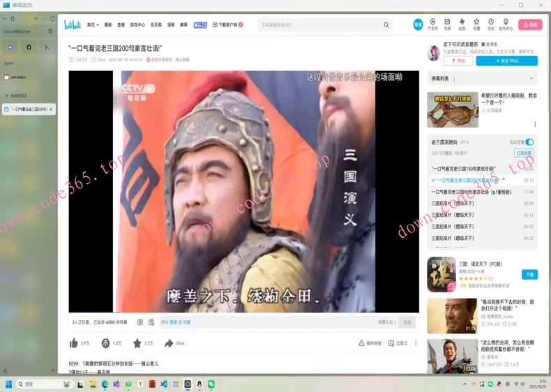Click the browser back arrow
551x392 pixels.
coord(36,18)
